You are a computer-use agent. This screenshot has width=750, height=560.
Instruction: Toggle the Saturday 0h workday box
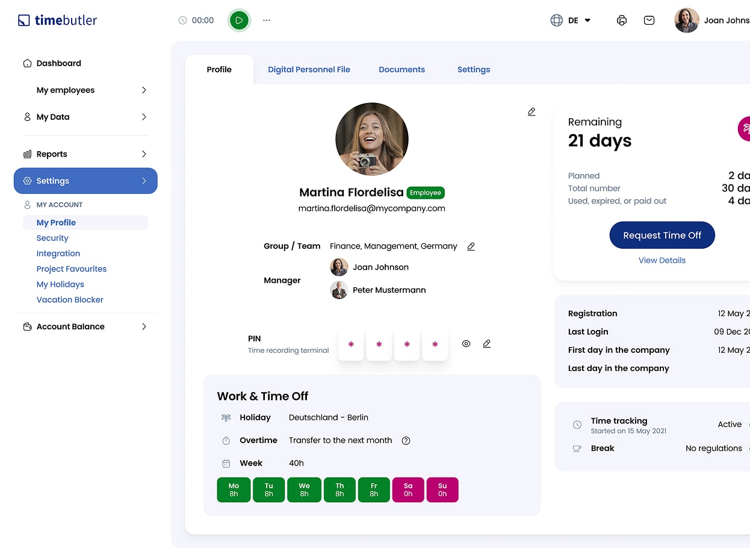(x=408, y=490)
